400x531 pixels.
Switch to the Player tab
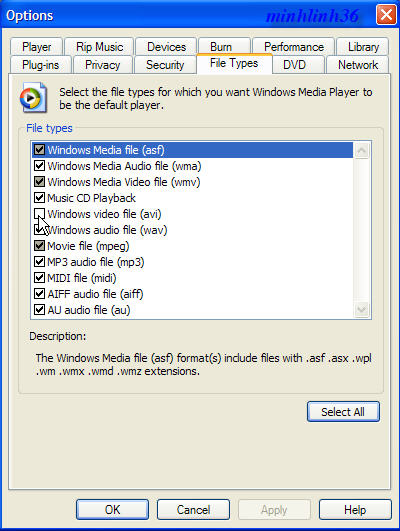tap(37, 47)
